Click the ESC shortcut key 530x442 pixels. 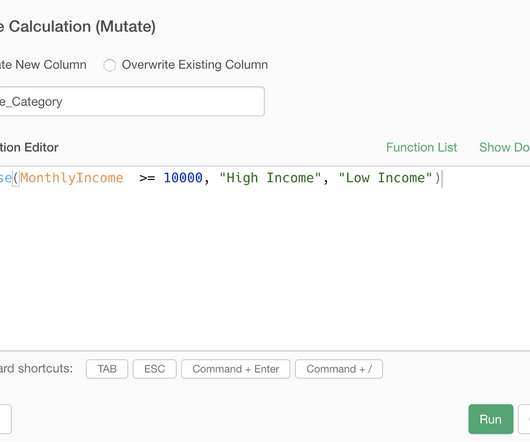pyautogui.click(x=154, y=369)
